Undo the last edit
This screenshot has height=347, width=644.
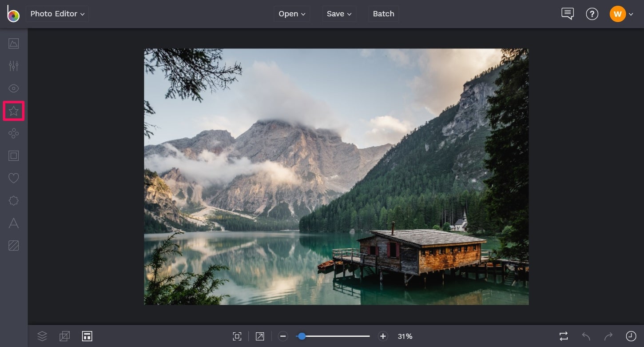pyautogui.click(x=585, y=336)
